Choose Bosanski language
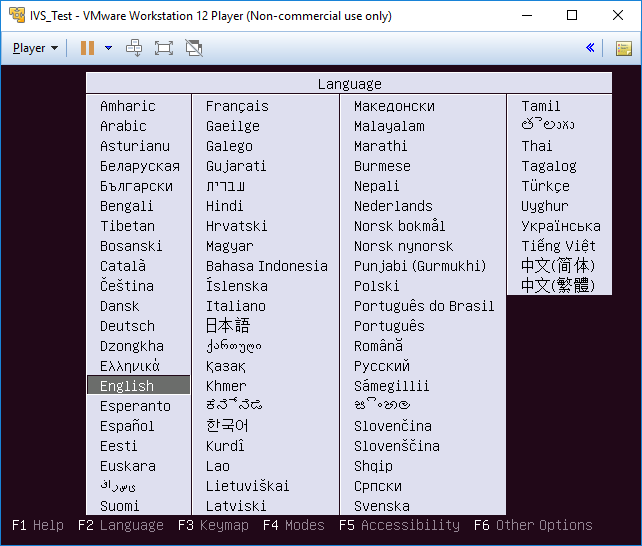This screenshot has height=546, width=642. [131, 246]
